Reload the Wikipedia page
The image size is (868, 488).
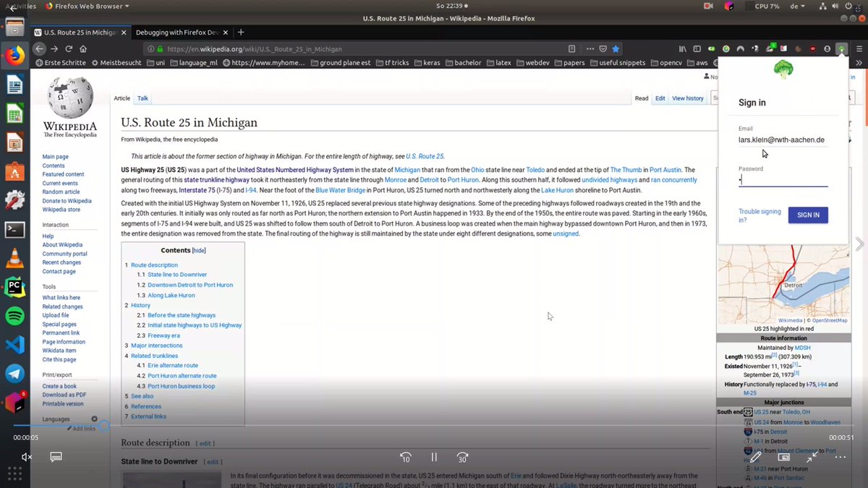69,49
